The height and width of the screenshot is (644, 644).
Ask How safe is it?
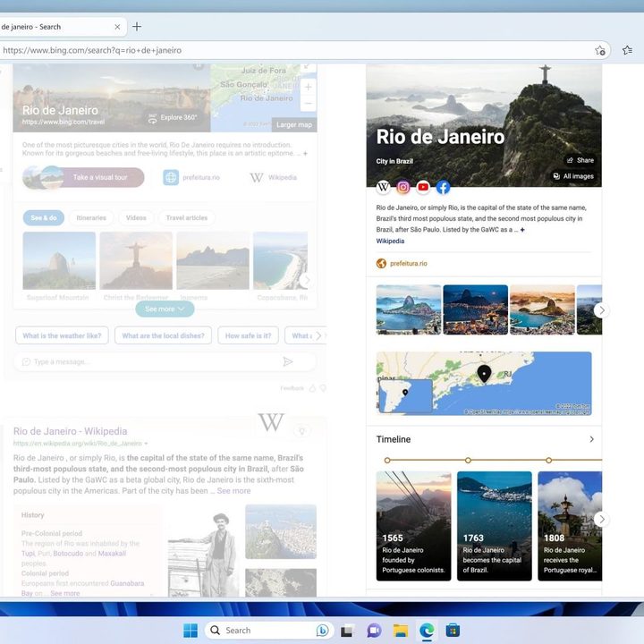[248, 335]
